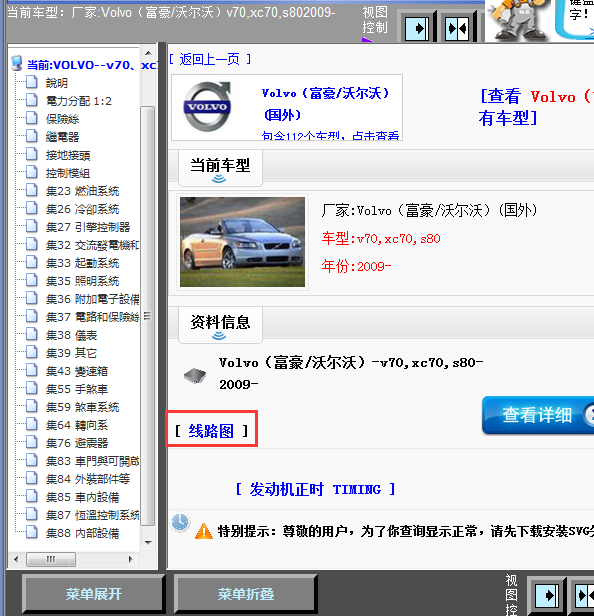594x616 pixels.
Task: Select 集38 儀表 tree item
Action: coord(72,335)
